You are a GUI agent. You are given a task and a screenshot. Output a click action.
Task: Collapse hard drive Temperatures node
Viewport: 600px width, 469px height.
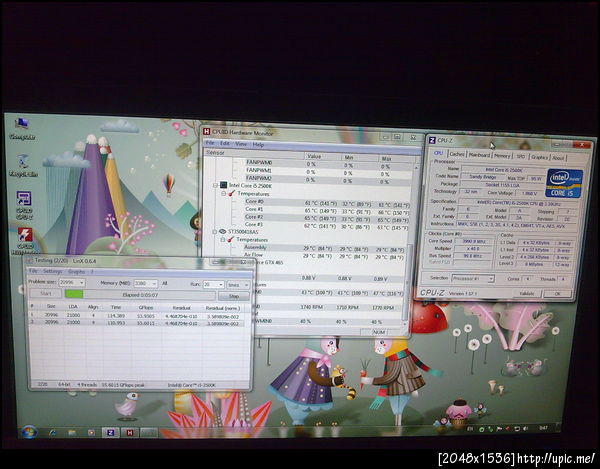pos(223,240)
